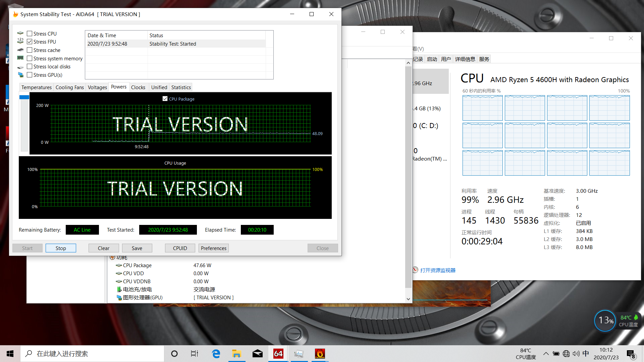This screenshot has width=644, height=362.
Task: Switch input method via 中 tray icon
Action: pos(586,354)
